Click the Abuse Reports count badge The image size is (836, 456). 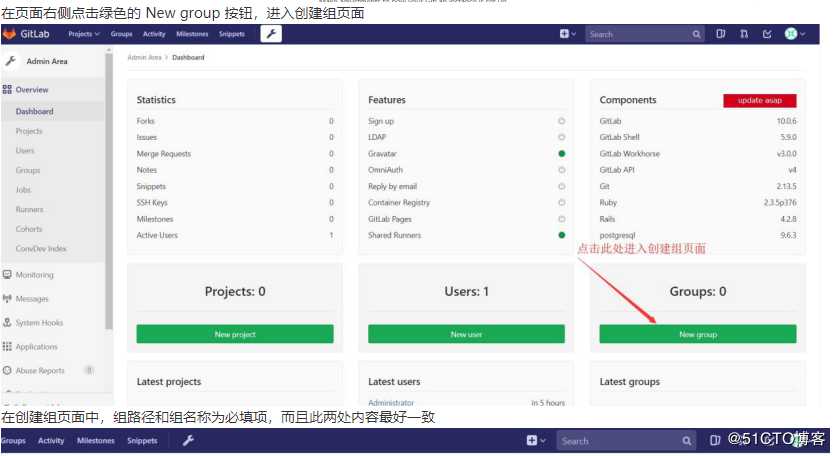(90, 370)
